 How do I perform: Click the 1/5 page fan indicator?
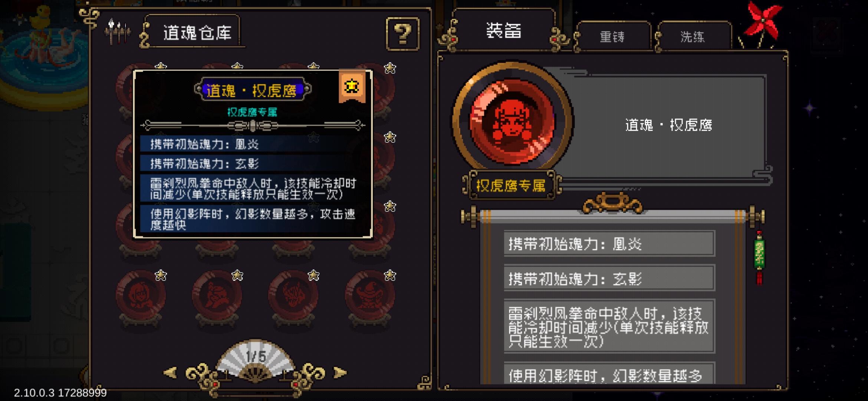click(255, 358)
